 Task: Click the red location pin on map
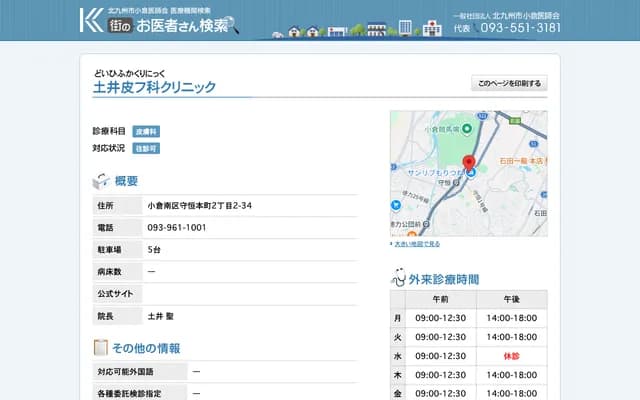469,163
